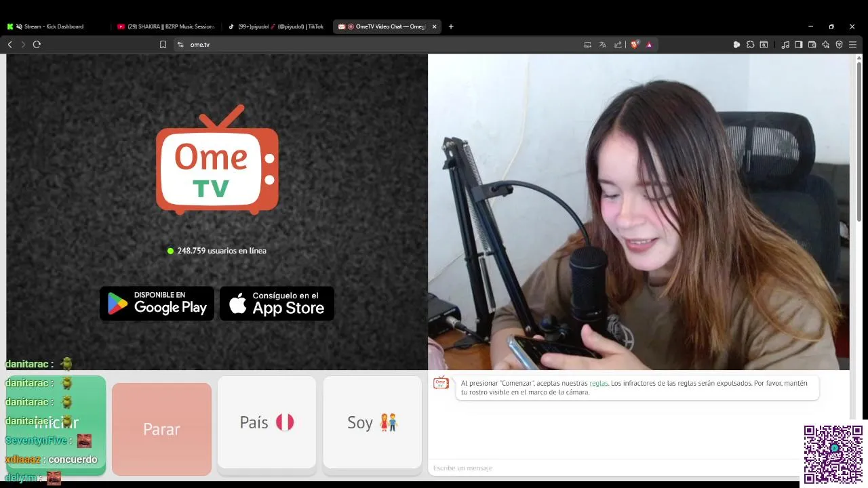This screenshot has height=488, width=868.
Task: Click the OmeTV TV logo
Action: point(218,160)
